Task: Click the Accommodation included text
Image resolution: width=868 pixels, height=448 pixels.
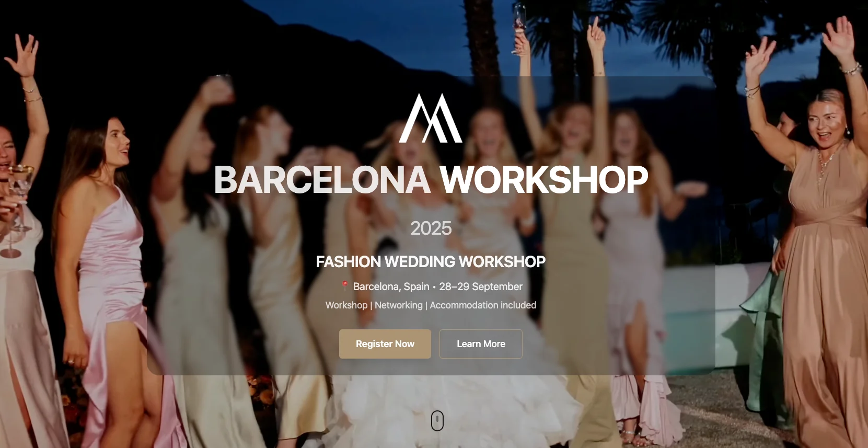Action: coord(483,305)
